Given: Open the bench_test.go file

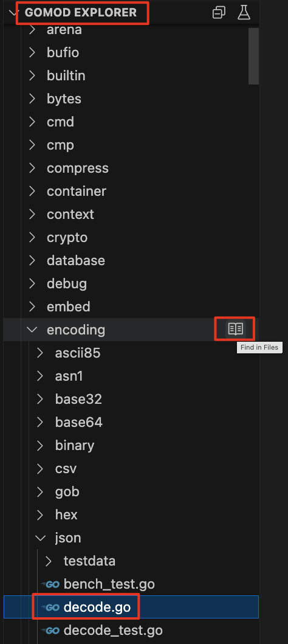Looking at the screenshot, I should coord(109,584).
